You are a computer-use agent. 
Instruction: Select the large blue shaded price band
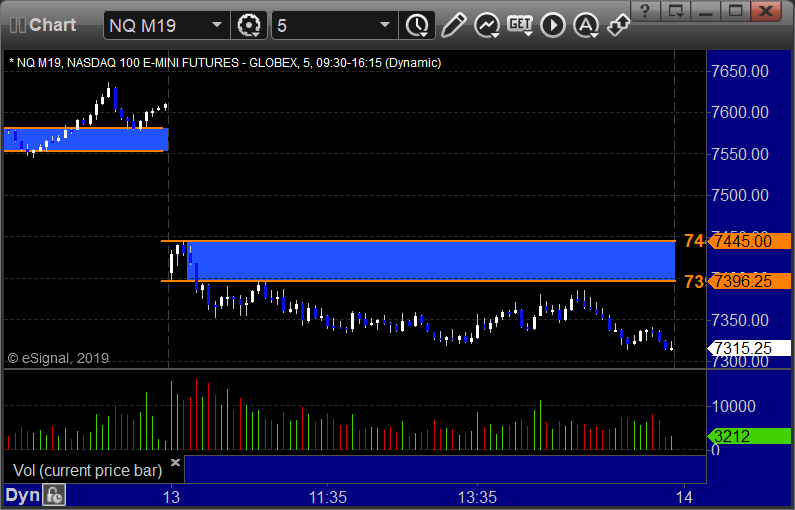tap(431, 261)
